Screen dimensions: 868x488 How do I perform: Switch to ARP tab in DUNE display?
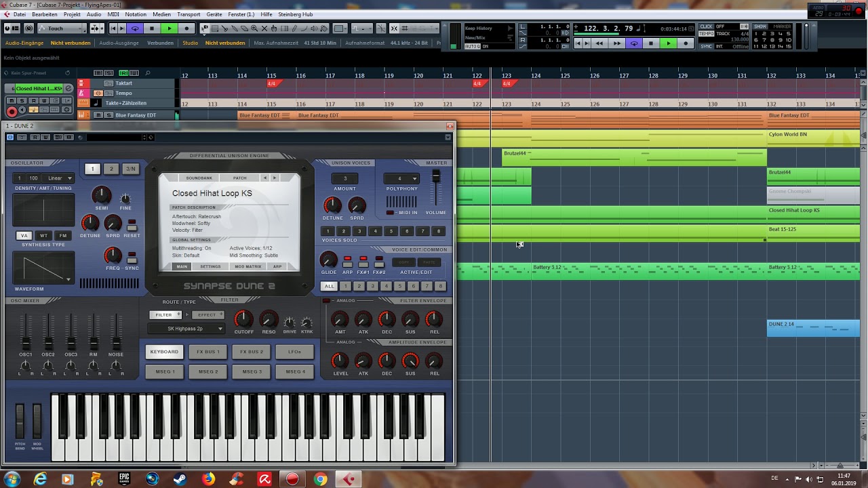pos(277,266)
